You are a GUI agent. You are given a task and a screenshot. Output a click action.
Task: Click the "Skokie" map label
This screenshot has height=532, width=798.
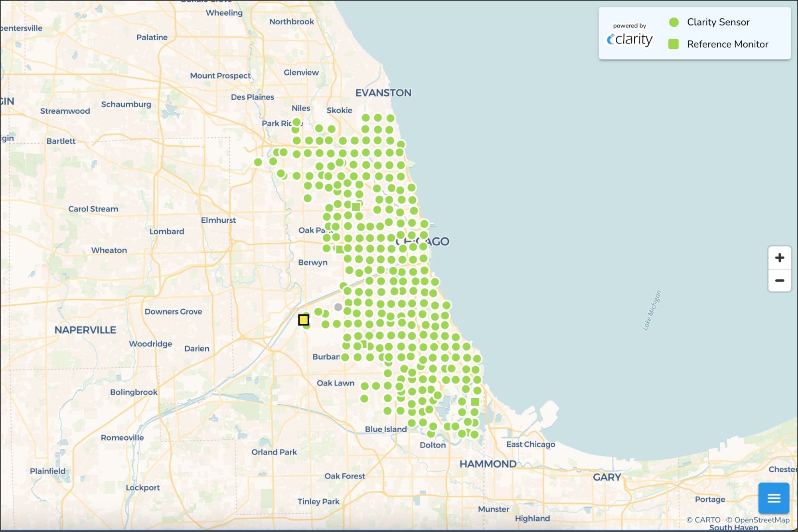point(339,111)
